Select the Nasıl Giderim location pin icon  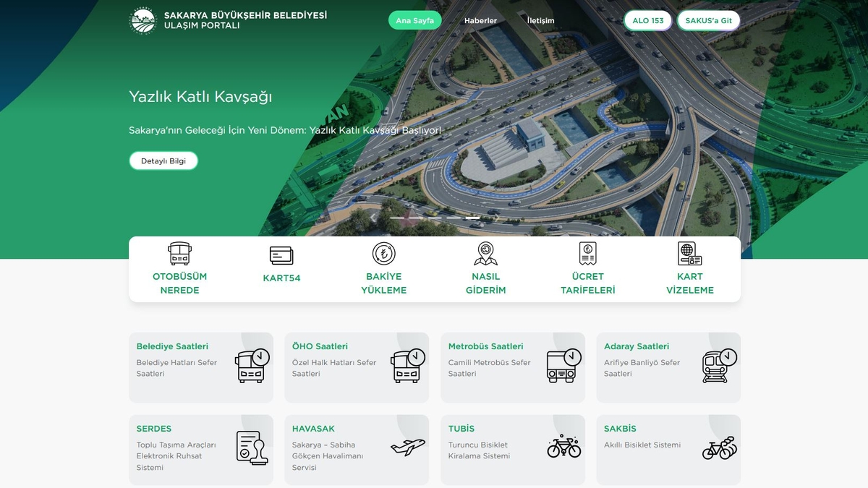click(485, 254)
